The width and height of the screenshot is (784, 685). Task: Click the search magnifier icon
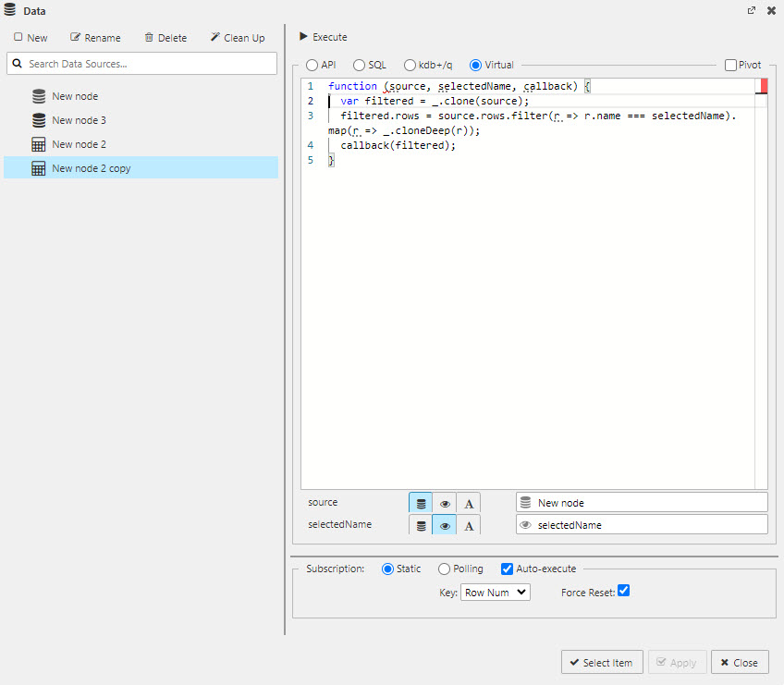tap(17, 64)
